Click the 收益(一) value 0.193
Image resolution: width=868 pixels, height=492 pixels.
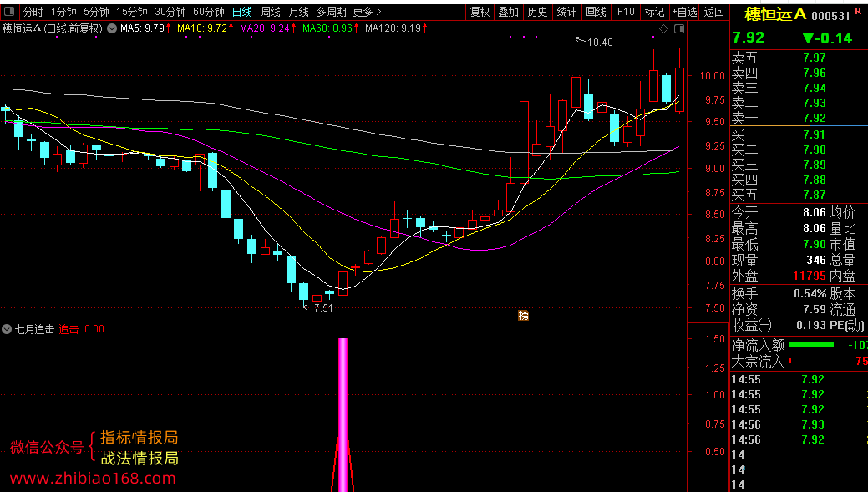[811, 326]
